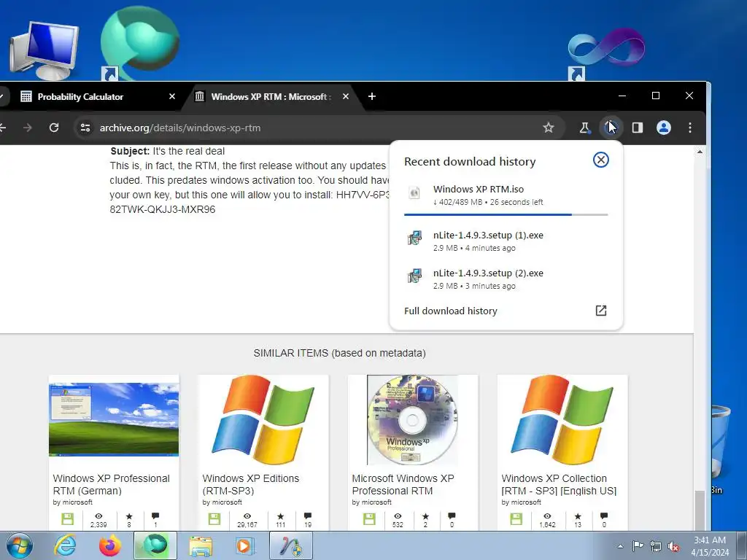Image resolution: width=747 pixels, height=560 pixels.
Task: Click software icon on Professional RTM card
Action: [x=369, y=519]
